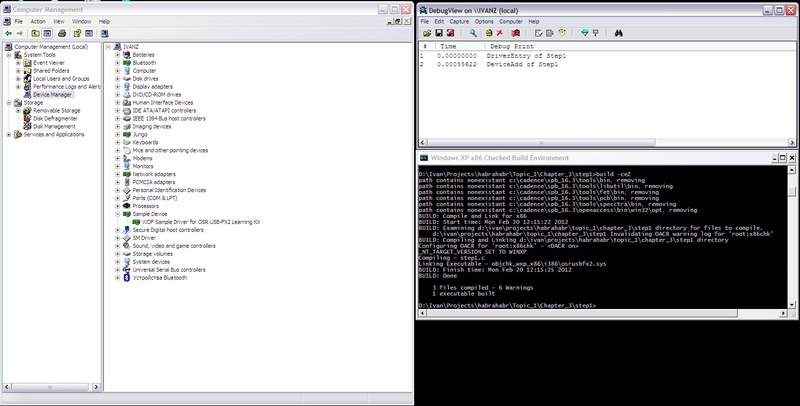Click the 'DeviceAdd of Step1' debug line
This screenshot has width=800, height=406.
(x=522, y=65)
